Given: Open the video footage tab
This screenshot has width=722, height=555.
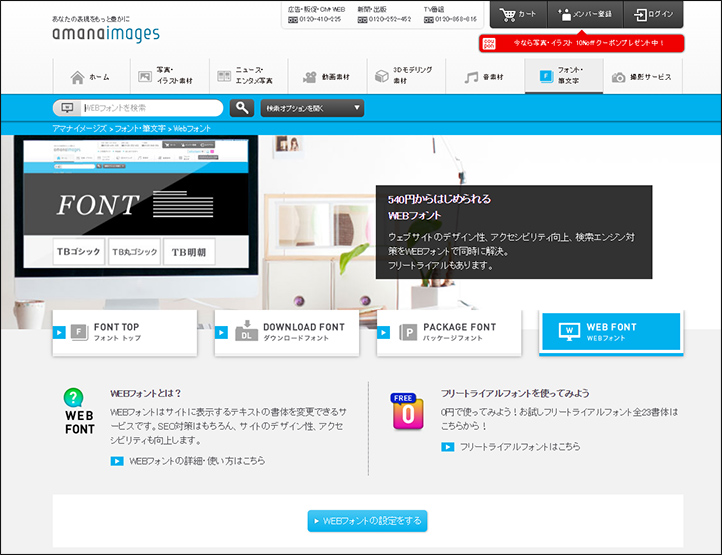Looking at the screenshot, I should pyautogui.click(x=327, y=77).
